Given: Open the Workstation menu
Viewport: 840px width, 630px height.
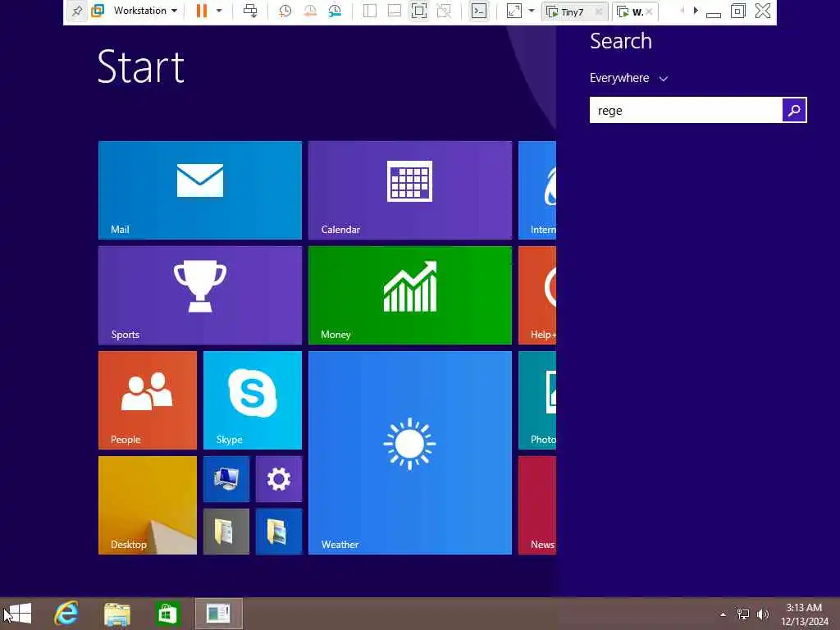Looking at the screenshot, I should 145,11.
